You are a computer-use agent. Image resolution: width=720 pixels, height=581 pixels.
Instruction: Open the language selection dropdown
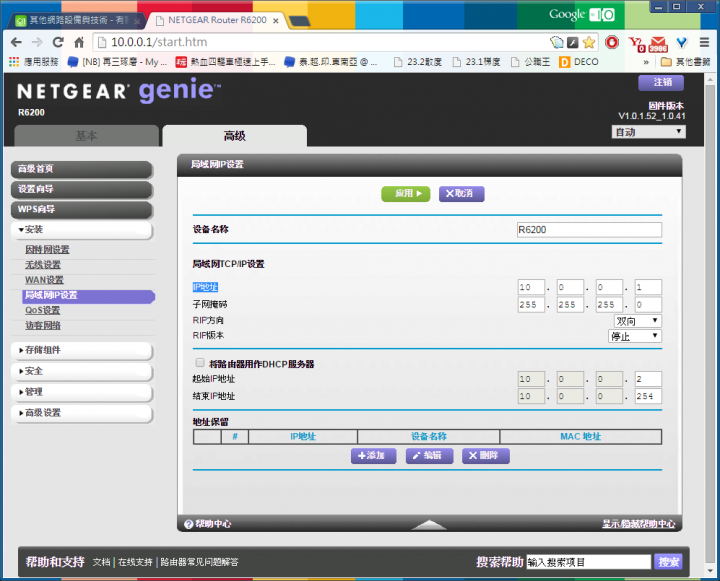648,132
